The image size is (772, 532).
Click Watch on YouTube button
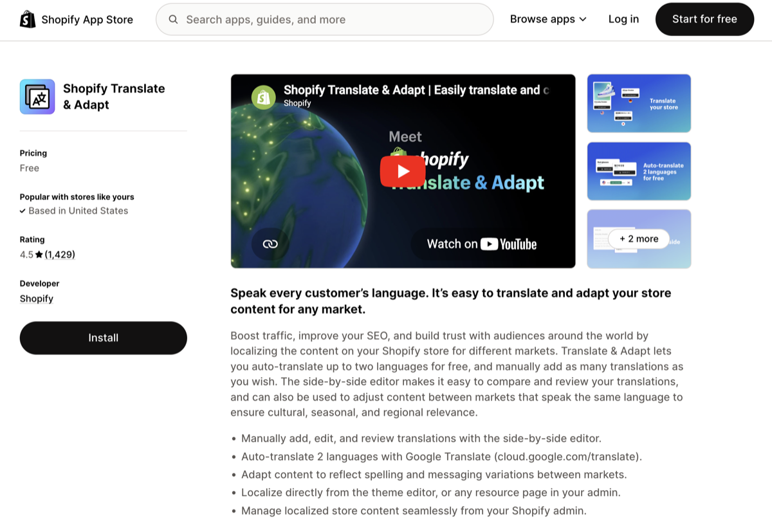point(481,244)
